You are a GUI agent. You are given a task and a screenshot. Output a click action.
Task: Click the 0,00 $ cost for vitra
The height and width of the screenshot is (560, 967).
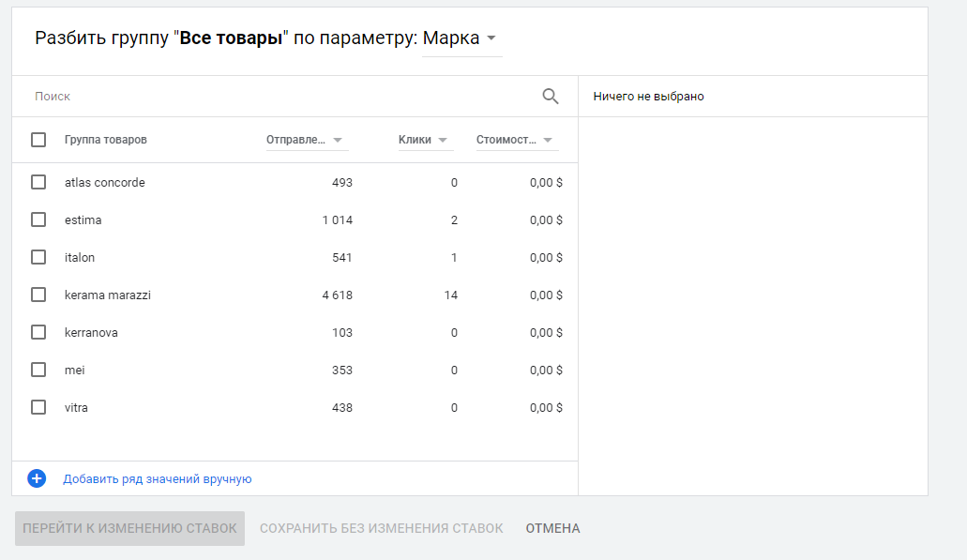pos(547,408)
